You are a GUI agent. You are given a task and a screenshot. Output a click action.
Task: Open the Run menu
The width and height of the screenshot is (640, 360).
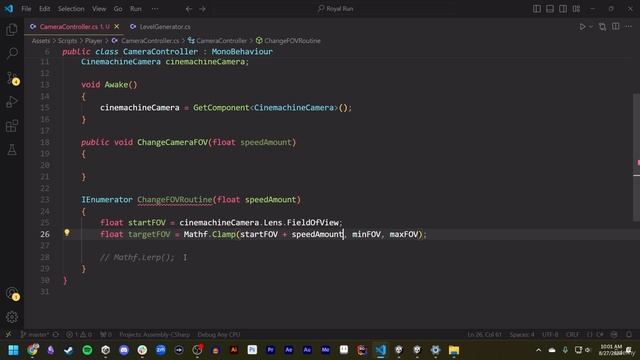(136, 9)
